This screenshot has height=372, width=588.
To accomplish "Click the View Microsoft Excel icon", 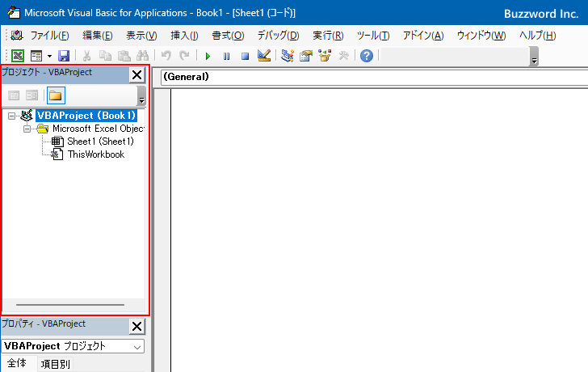I will pyautogui.click(x=18, y=56).
